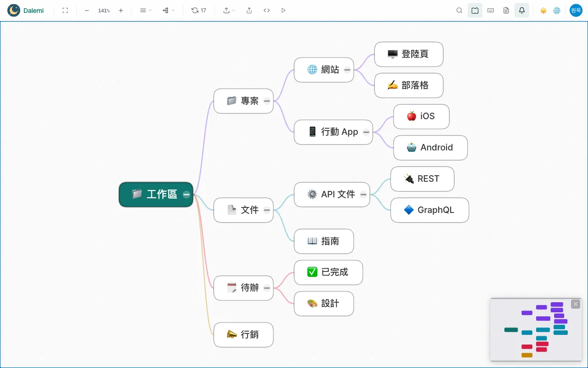Toggle the notifications bell

[522, 10]
